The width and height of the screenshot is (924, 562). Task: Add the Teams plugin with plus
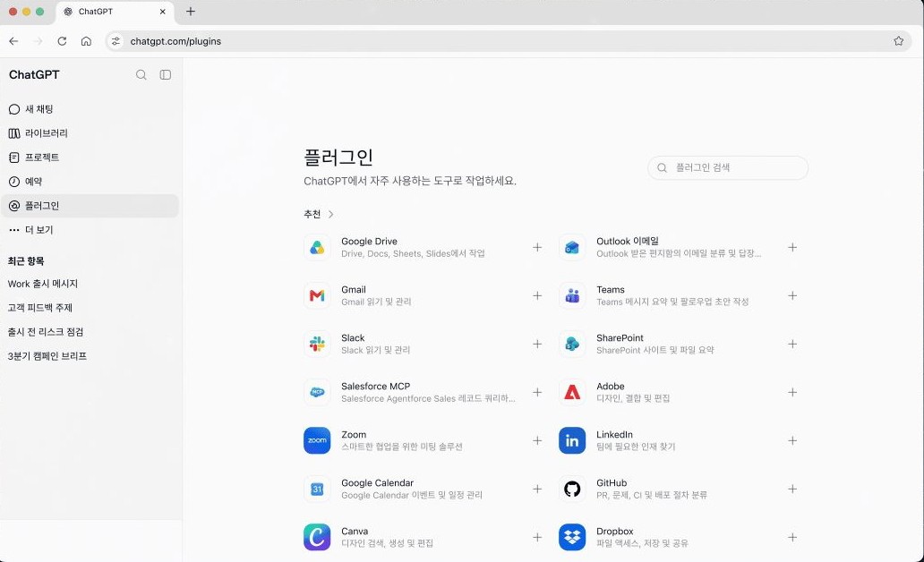point(792,295)
